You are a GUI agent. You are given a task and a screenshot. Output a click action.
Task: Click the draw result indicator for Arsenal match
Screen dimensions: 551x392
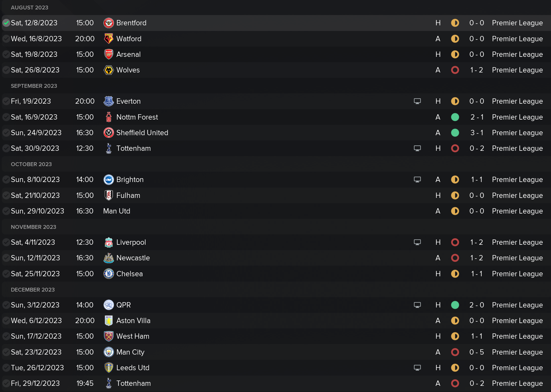coord(455,54)
